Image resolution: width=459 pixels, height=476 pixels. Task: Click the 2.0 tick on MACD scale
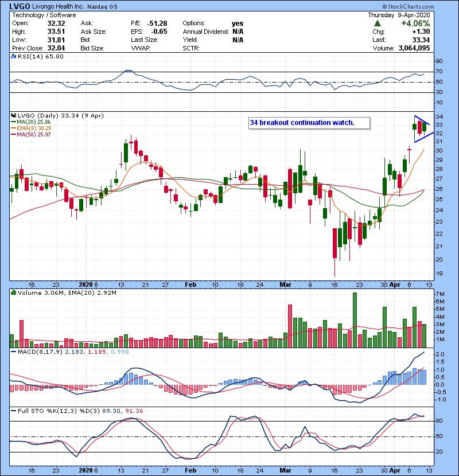point(440,354)
